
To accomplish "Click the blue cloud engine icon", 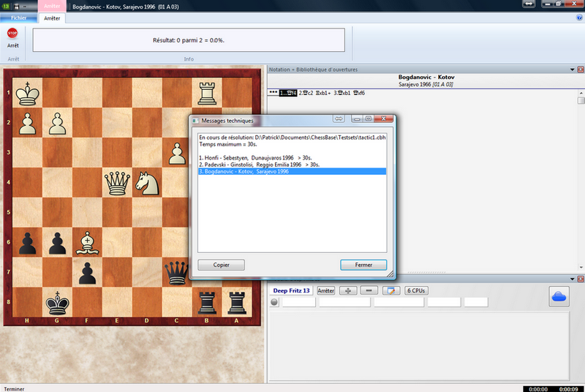I will pyautogui.click(x=559, y=296).
